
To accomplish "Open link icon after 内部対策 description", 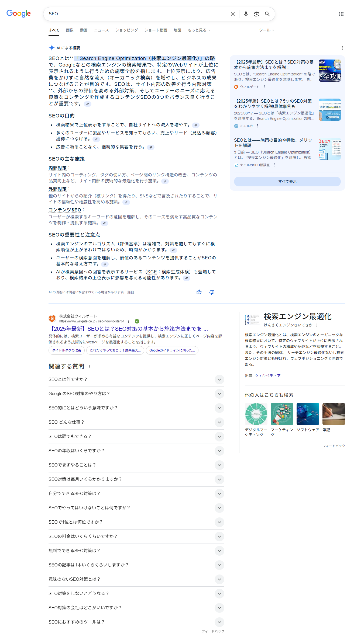I will (165, 181).
